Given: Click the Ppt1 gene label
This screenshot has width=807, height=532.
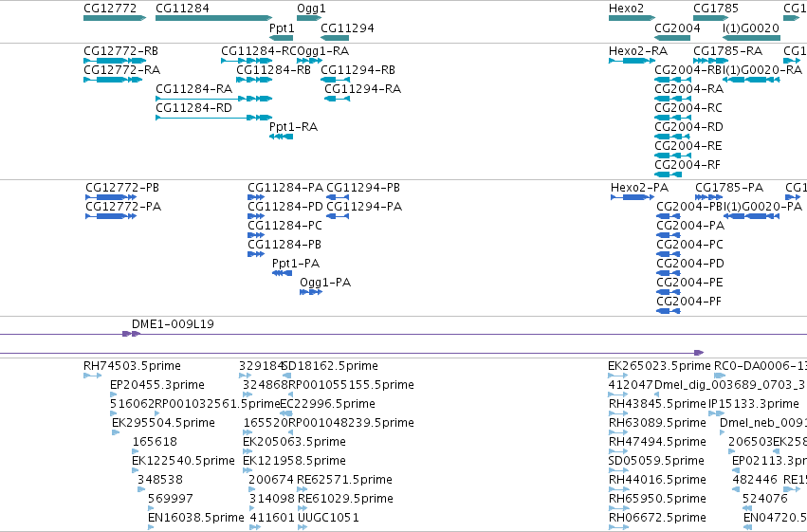Looking at the screenshot, I should point(282,28).
